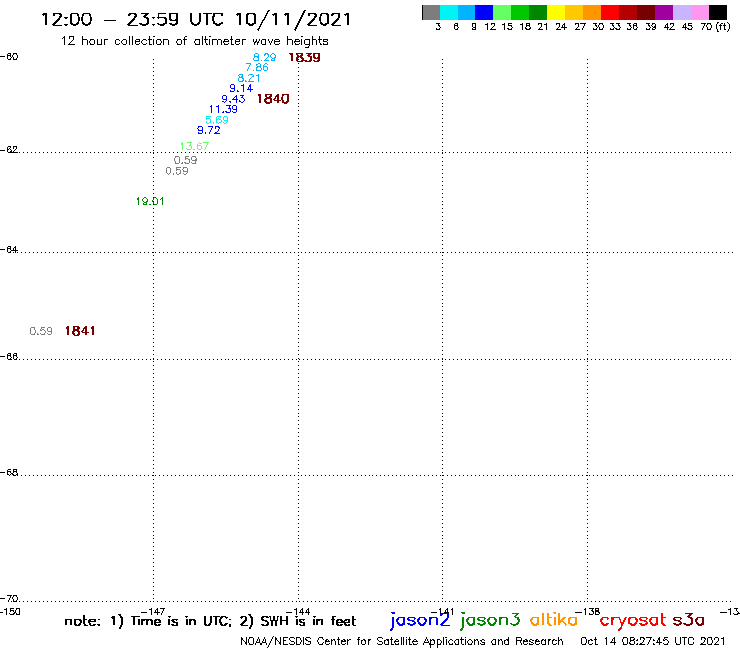
Task: Click the latitude label -64
Action: [x=9, y=250]
